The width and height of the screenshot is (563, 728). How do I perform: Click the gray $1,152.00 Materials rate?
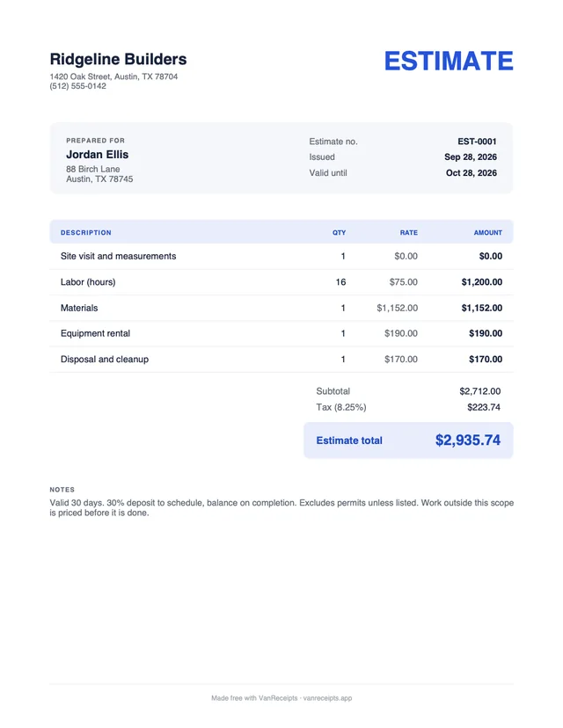[397, 308]
